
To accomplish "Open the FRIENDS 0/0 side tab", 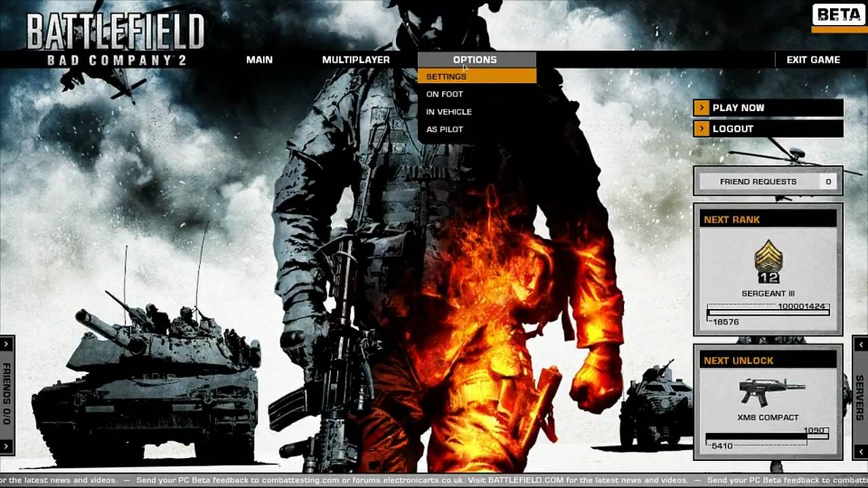I will (6, 394).
